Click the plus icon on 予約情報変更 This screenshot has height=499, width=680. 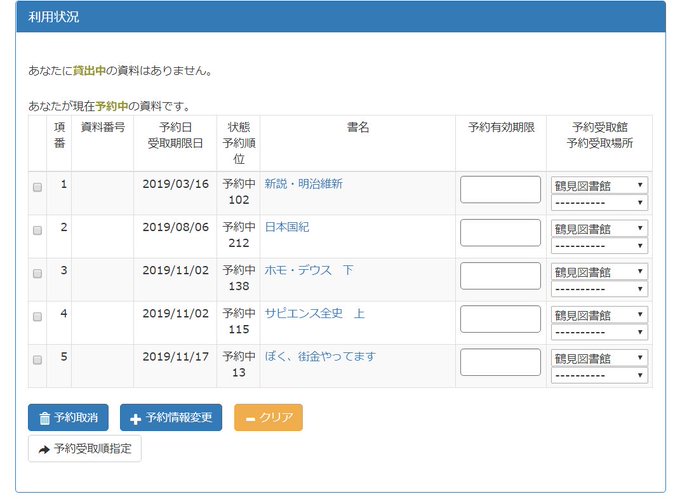pyautogui.click(x=135, y=419)
